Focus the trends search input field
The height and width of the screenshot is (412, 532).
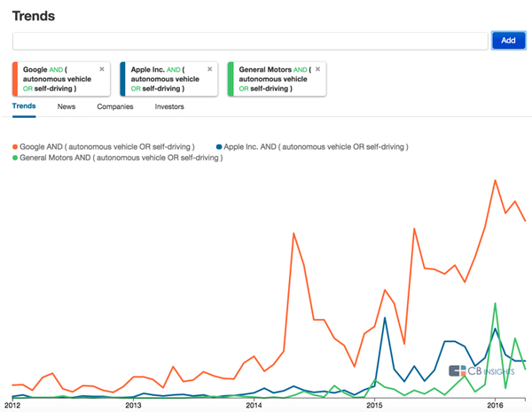click(250, 41)
